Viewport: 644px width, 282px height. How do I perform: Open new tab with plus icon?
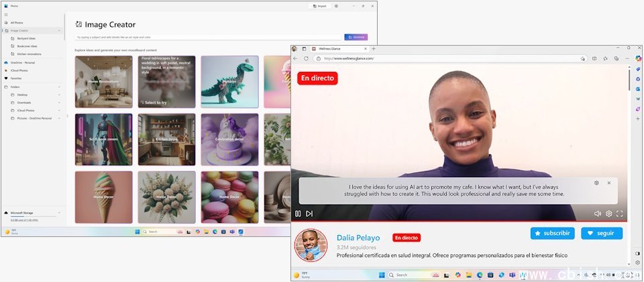tap(374, 48)
